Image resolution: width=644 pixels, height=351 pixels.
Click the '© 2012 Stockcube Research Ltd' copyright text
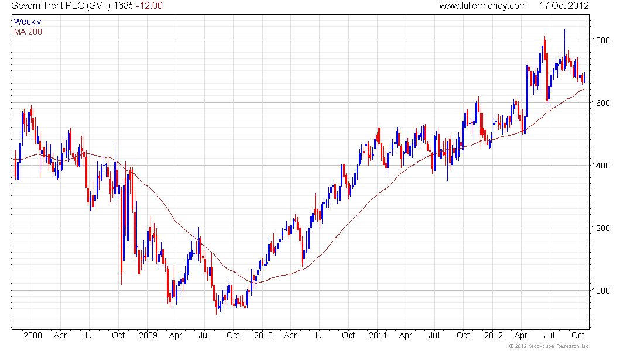point(549,346)
